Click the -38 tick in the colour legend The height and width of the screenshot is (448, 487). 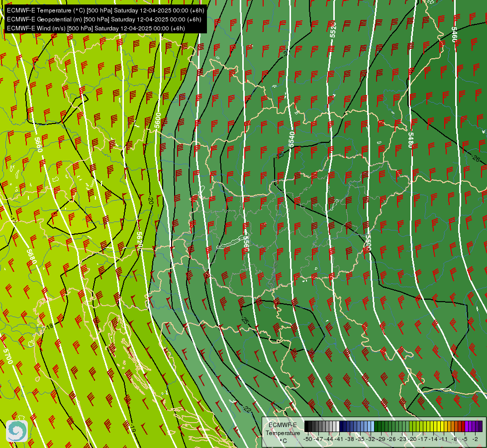(x=350, y=439)
